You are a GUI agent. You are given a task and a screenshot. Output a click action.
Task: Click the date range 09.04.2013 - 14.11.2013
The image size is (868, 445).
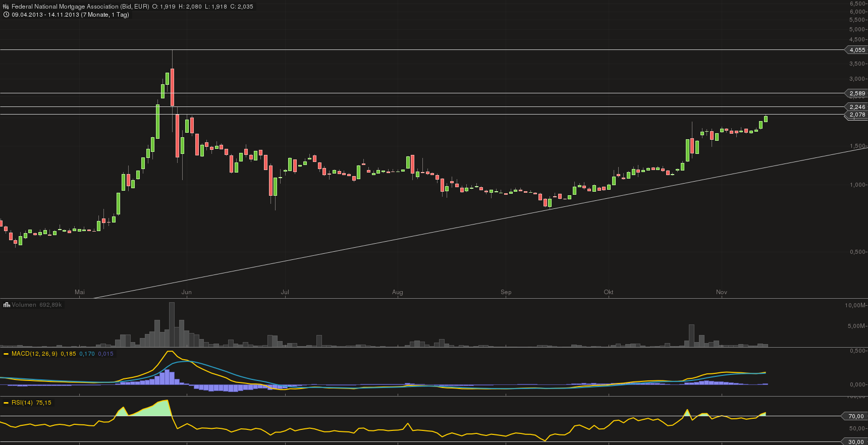(x=45, y=15)
